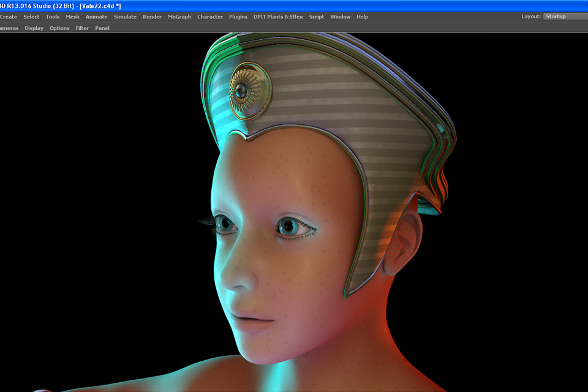Open the Create menu
The width and height of the screenshot is (588, 392).
pos(9,17)
